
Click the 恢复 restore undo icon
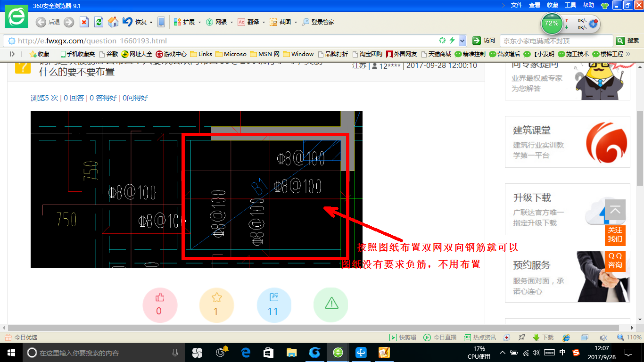click(127, 22)
